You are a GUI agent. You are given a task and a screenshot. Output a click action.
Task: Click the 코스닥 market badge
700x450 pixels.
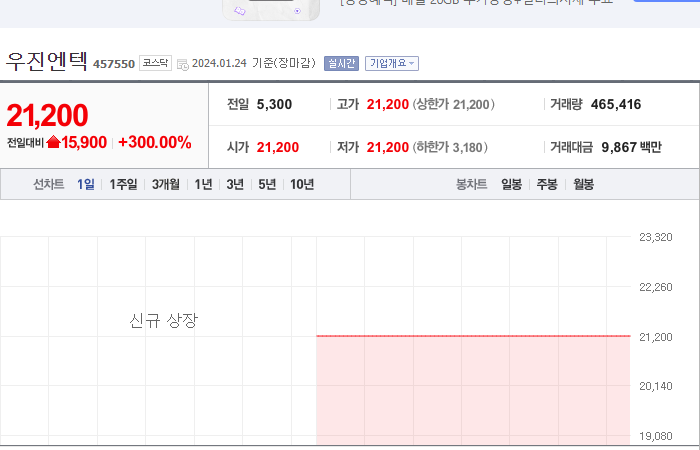(155, 63)
